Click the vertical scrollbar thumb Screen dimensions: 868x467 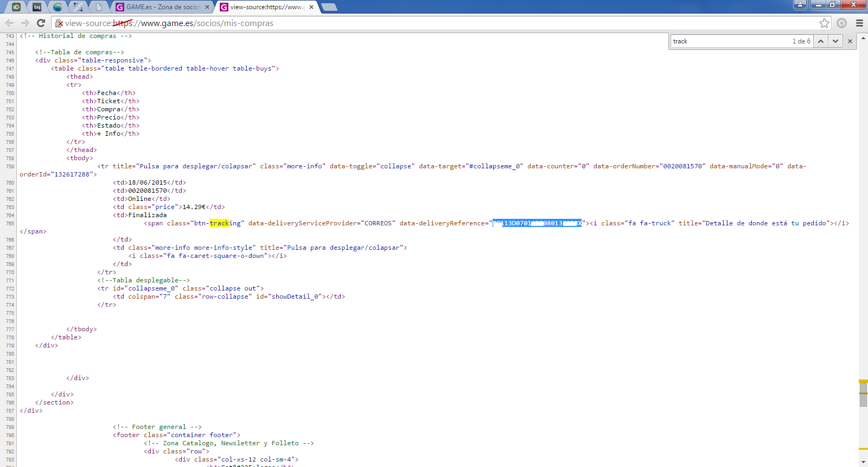click(863, 395)
